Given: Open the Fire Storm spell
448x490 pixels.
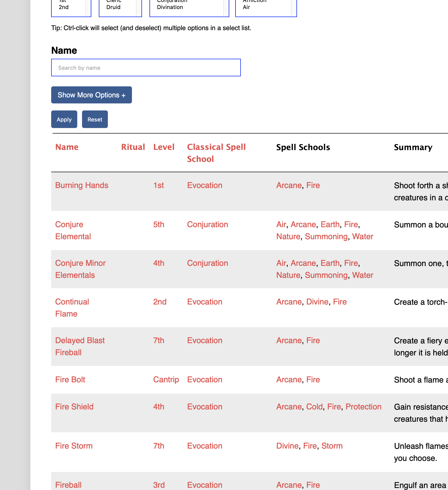Looking at the screenshot, I should [x=74, y=446].
